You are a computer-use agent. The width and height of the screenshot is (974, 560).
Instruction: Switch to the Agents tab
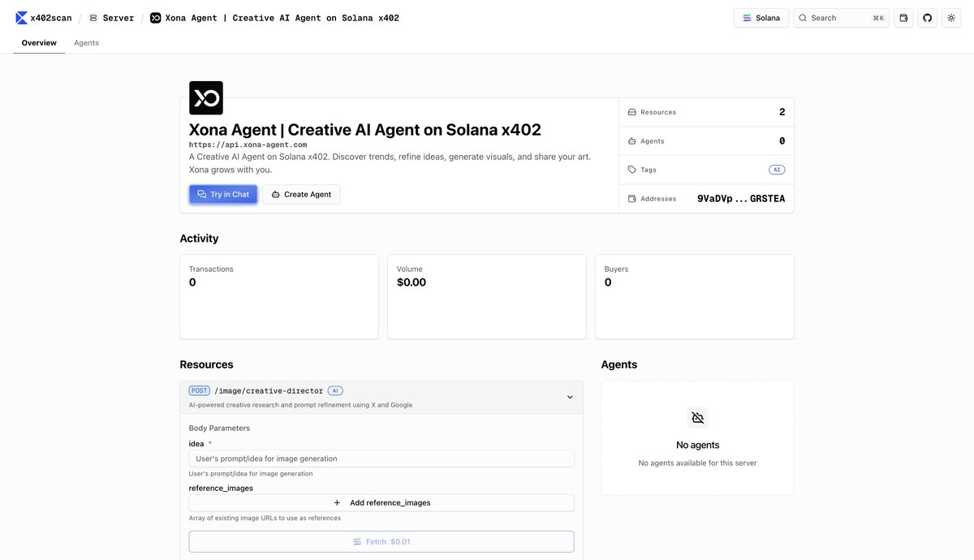pos(86,43)
